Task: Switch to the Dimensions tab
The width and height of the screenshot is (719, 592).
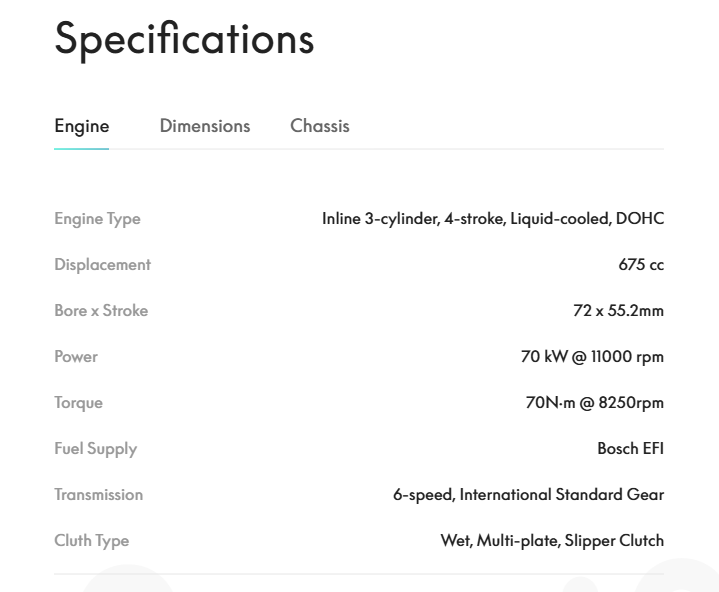Action: [x=205, y=127]
